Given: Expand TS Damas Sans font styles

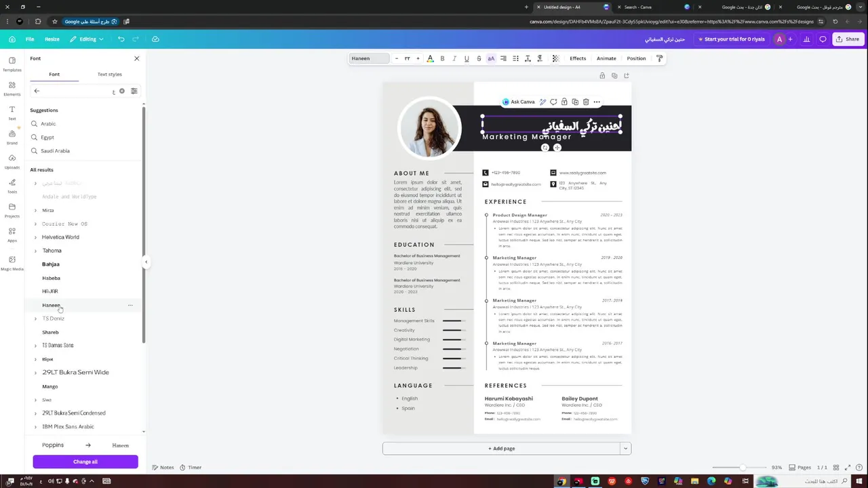Looking at the screenshot, I should (36, 346).
